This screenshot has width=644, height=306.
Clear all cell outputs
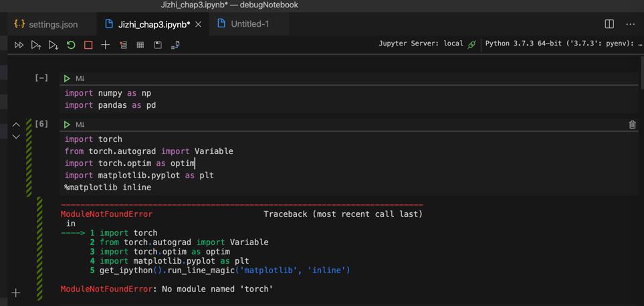[x=123, y=46]
